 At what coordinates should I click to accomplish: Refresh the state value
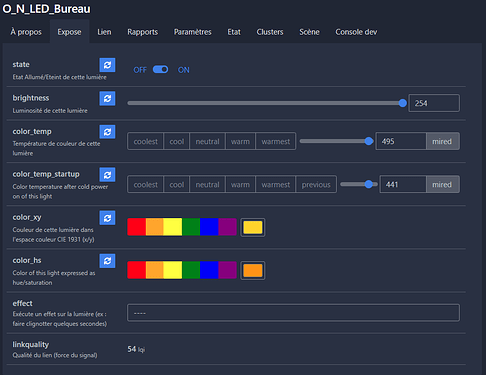click(107, 65)
